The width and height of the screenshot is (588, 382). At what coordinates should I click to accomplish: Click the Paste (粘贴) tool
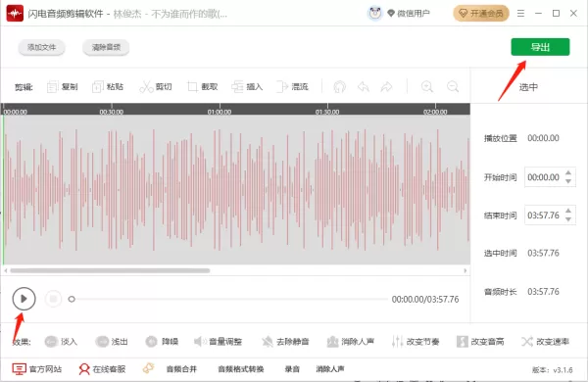pyautogui.click(x=108, y=87)
